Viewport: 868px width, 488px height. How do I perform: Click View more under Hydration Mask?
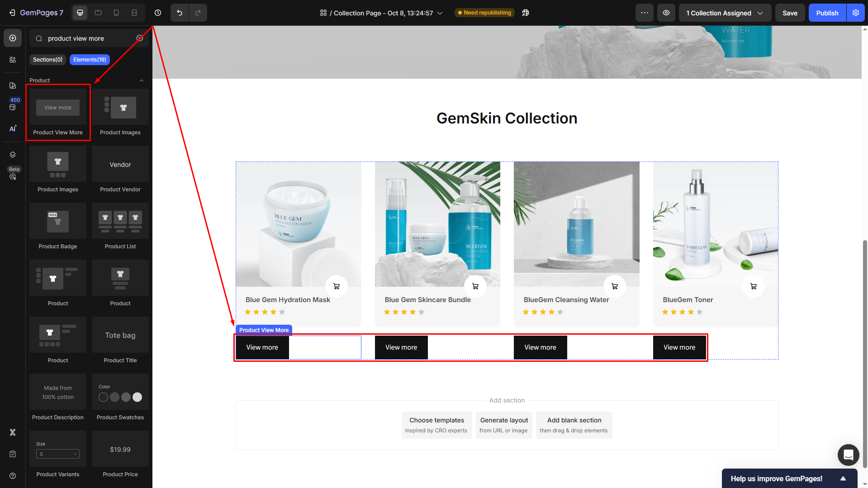[x=262, y=347]
